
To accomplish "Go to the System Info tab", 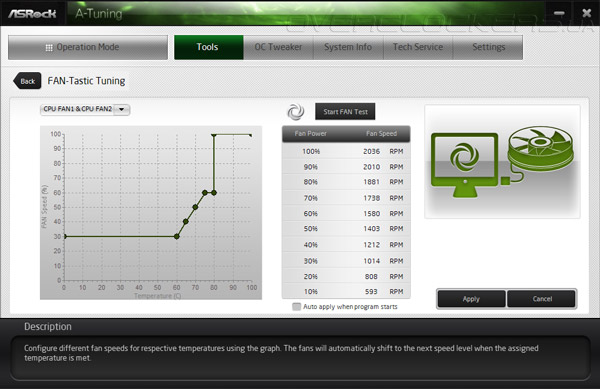I will [x=348, y=47].
